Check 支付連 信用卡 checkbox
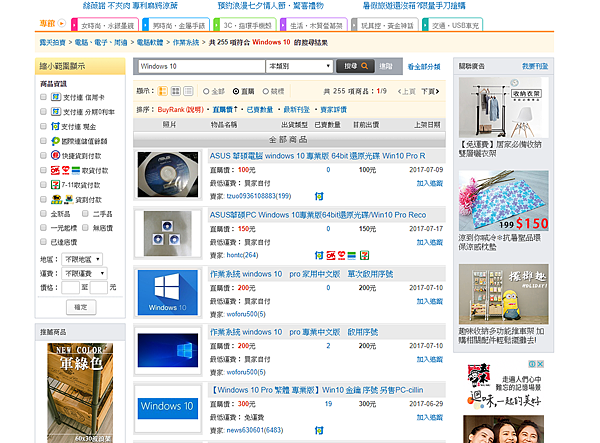 (x=43, y=97)
